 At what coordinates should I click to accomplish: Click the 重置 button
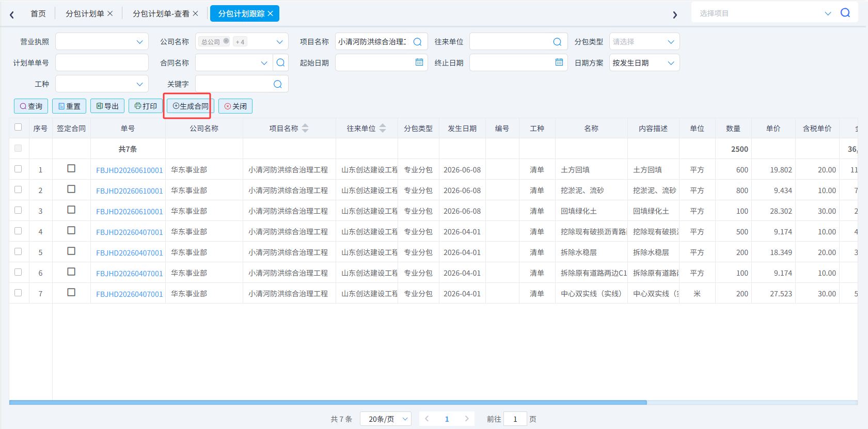pyautogui.click(x=69, y=106)
